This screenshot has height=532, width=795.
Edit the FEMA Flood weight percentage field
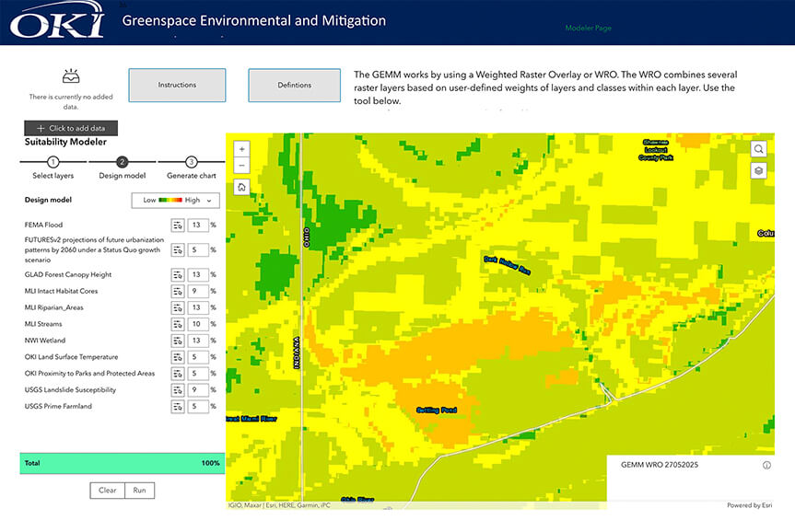point(196,225)
